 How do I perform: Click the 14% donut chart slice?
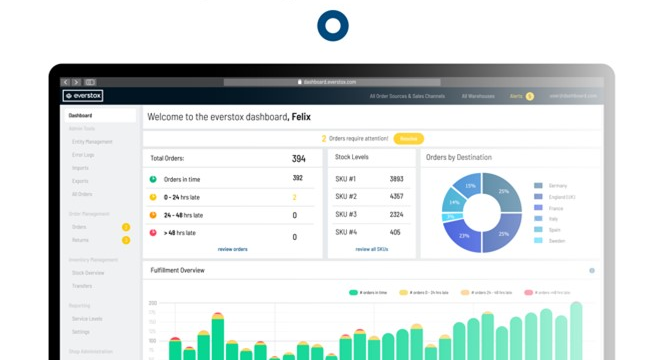click(x=454, y=201)
